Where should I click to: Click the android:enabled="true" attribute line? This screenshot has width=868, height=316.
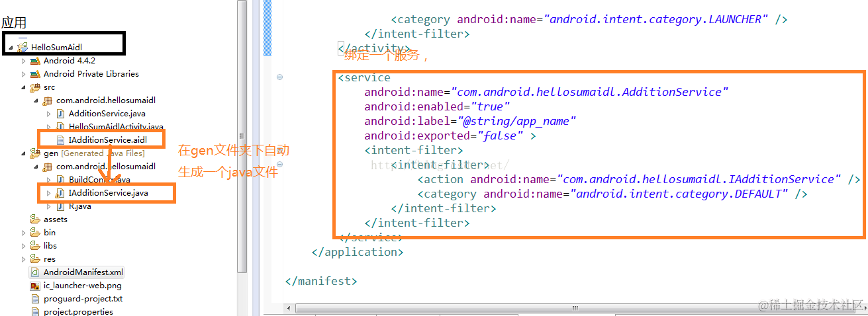[x=437, y=106]
